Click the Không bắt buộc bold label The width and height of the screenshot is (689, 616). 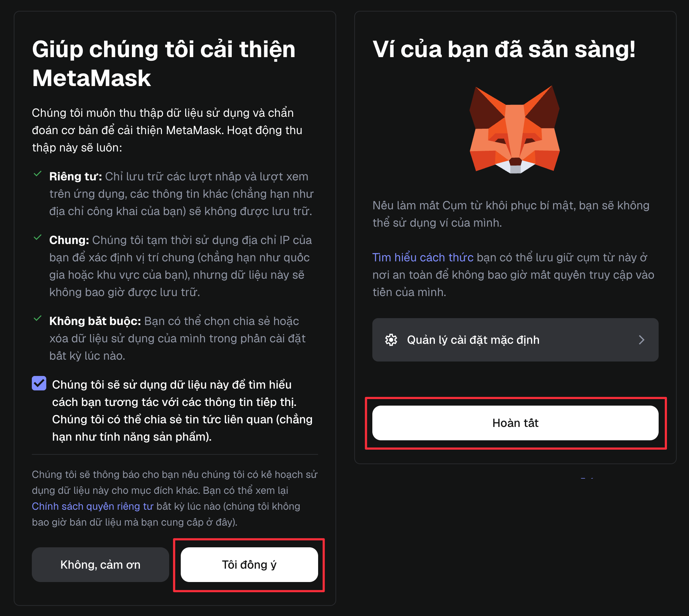95,321
